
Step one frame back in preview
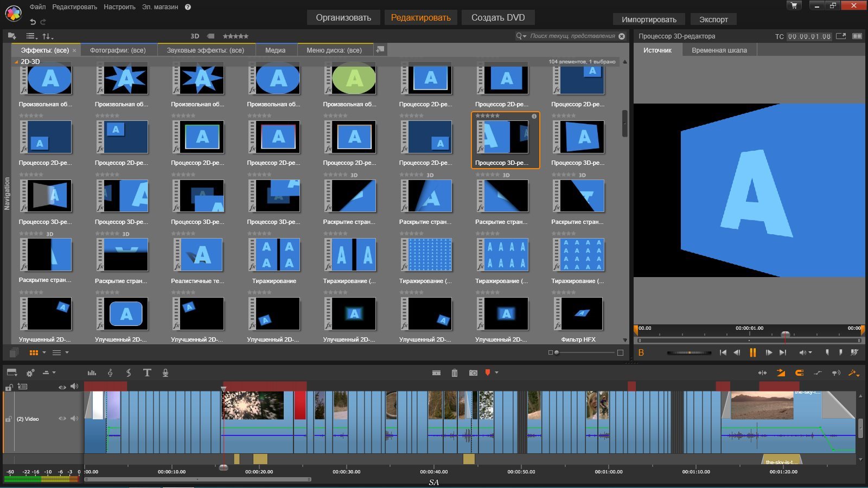pos(737,352)
